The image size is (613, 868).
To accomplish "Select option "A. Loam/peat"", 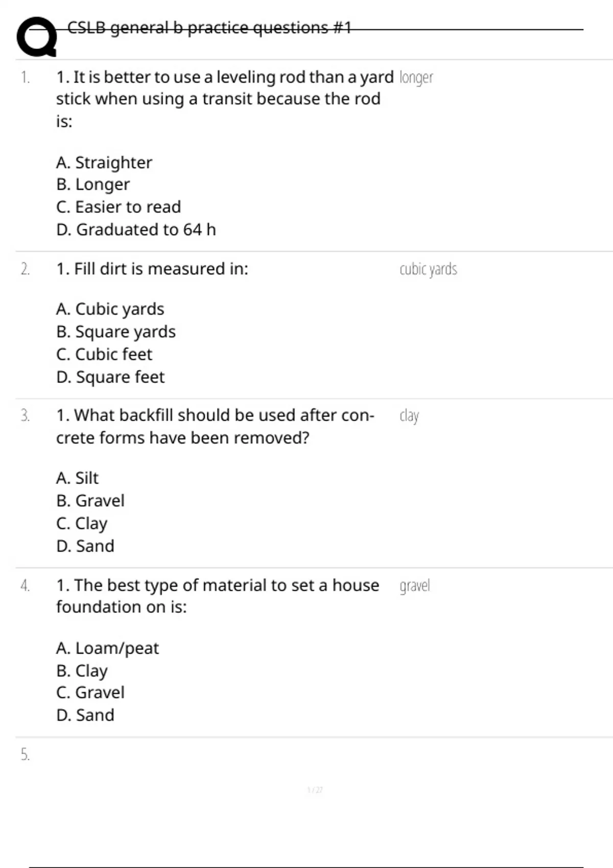I will tap(107, 648).
